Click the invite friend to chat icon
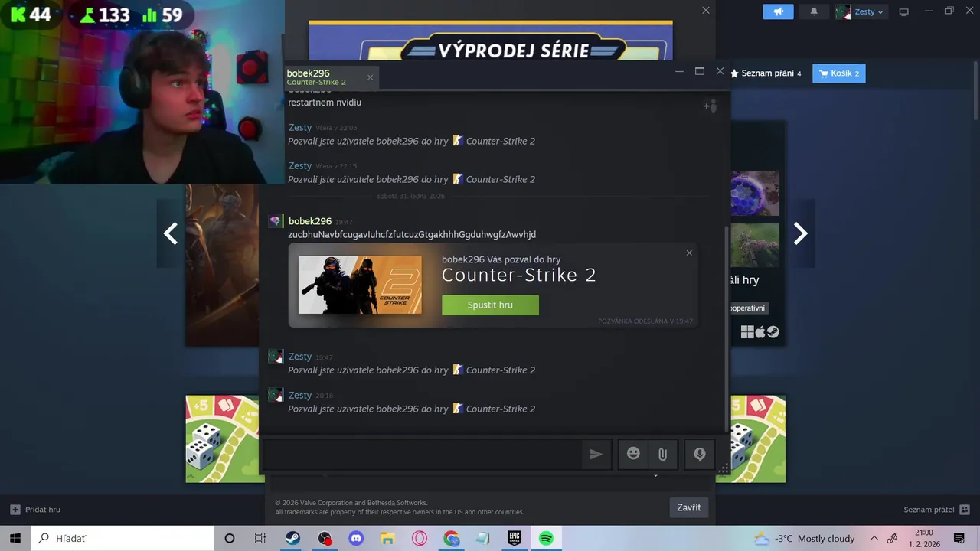Viewport: 980px width, 551px height. tap(710, 106)
